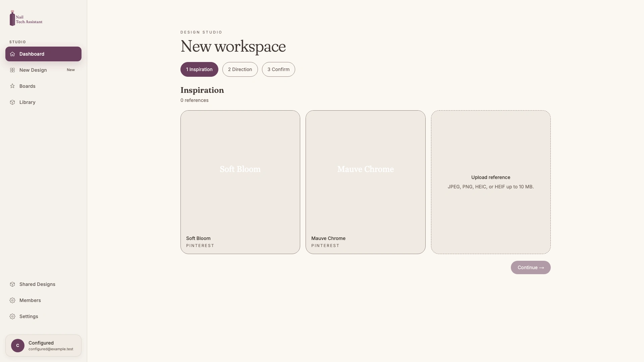Switch to the 2 Direction step
This screenshot has height=362, width=644.
point(240,69)
